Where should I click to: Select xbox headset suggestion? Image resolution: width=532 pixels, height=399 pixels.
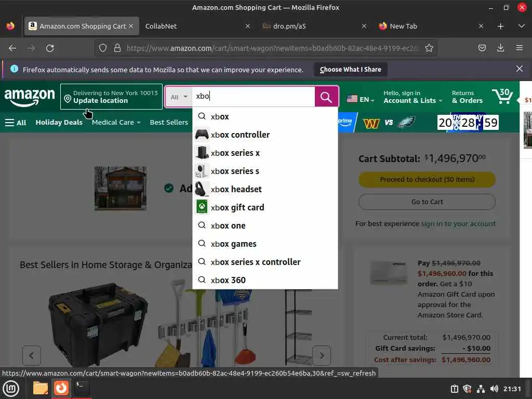tap(265, 189)
